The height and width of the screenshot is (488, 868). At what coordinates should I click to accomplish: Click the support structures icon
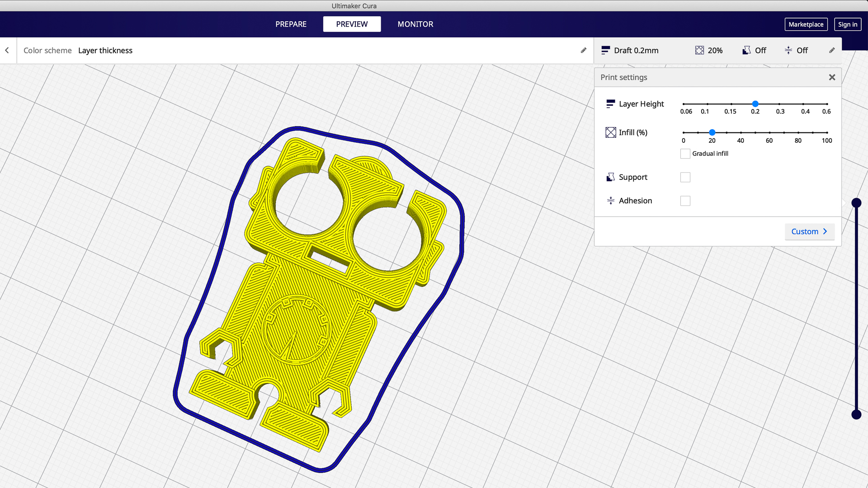pos(610,176)
